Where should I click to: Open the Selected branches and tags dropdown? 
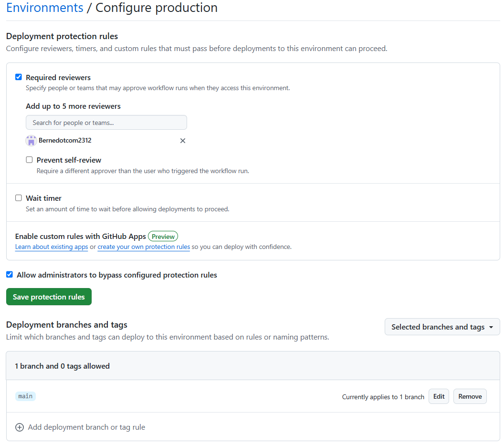click(x=442, y=327)
